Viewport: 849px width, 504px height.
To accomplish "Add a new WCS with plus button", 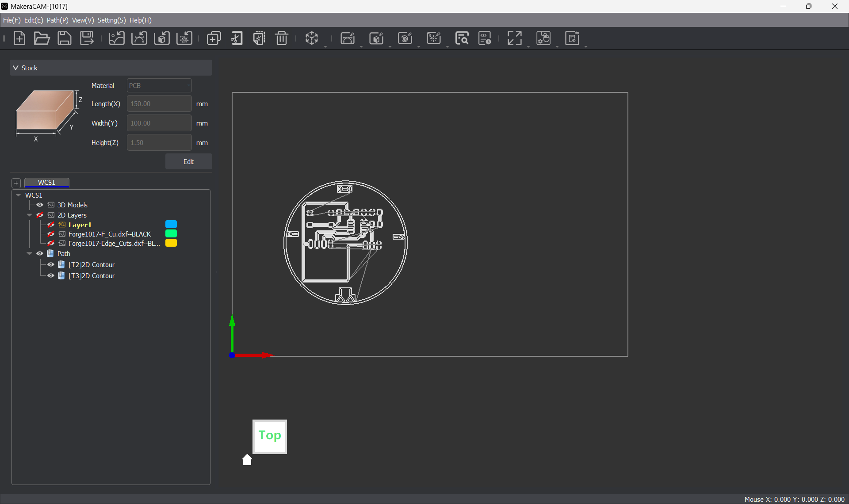I will 16,183.
